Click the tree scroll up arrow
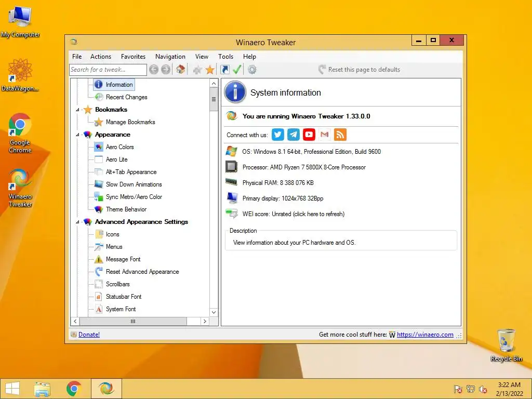This screenshot has height=399, width=532. pos(214,83)
